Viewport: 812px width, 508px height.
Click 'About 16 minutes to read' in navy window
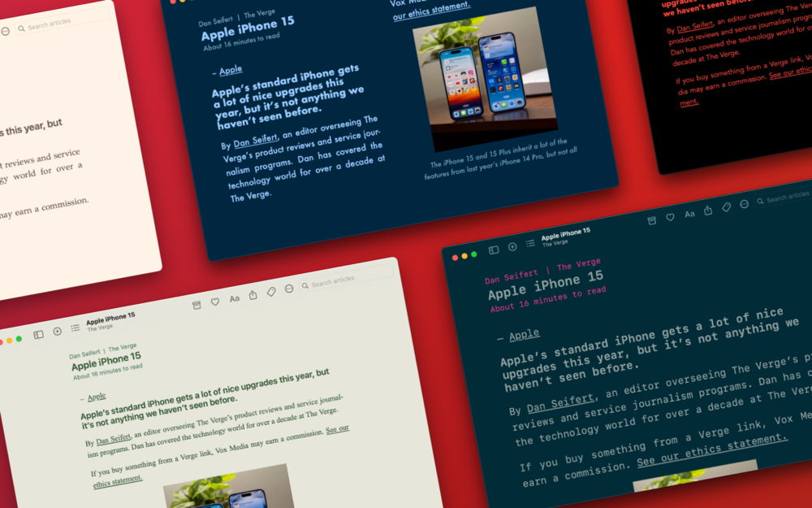pos(241,41)
